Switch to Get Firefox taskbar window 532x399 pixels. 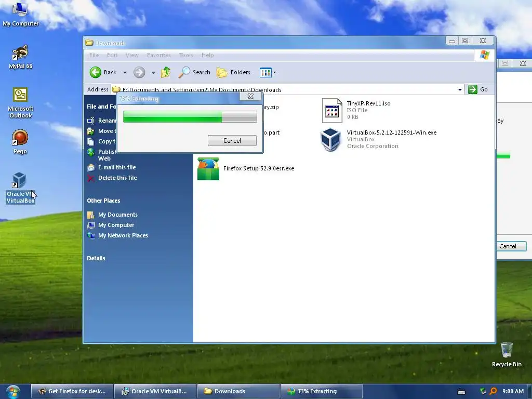(x=72, y=391)
